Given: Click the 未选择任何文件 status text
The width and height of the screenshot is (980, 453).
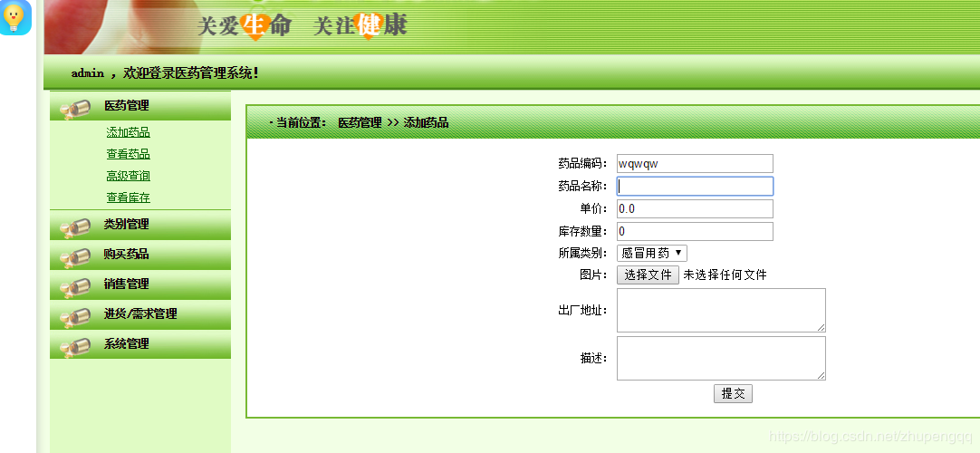Looking at the screenshot, I should coord(725,275).
